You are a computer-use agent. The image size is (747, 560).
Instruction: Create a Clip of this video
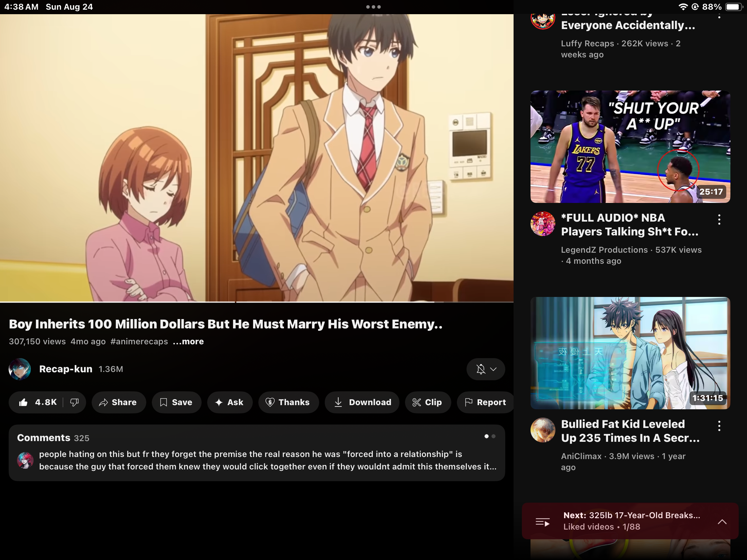[x=428, y=402]
